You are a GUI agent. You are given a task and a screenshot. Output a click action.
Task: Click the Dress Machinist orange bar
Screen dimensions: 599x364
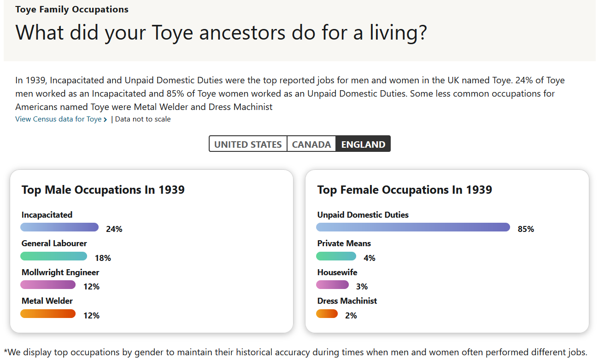[327, 313]
